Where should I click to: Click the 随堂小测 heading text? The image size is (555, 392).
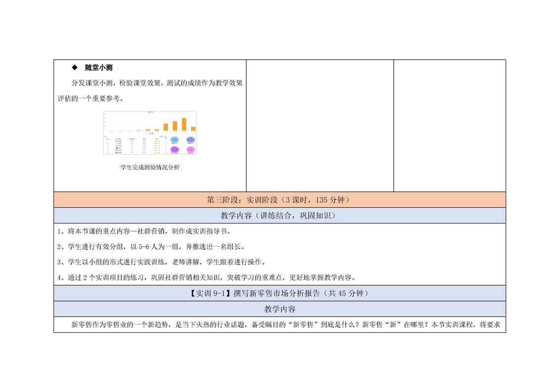point(99,68)
